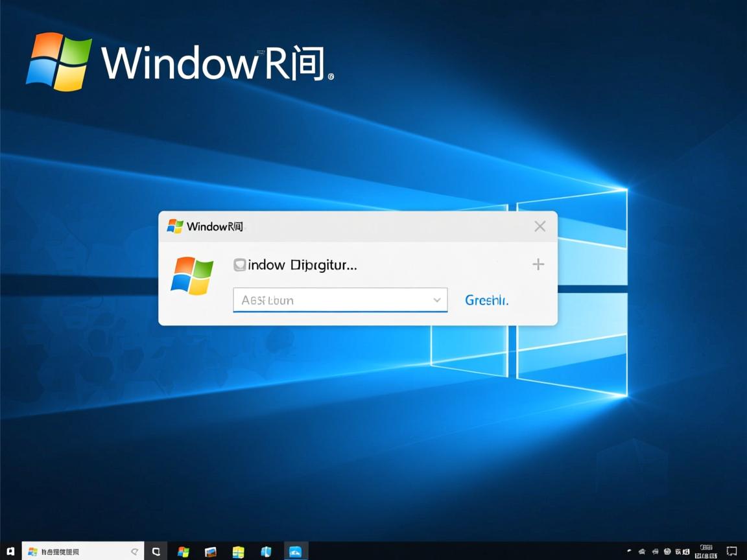The image size is (747, 560).
Task: Click the plus button in the dialog
Action: [x=538, y=264]
